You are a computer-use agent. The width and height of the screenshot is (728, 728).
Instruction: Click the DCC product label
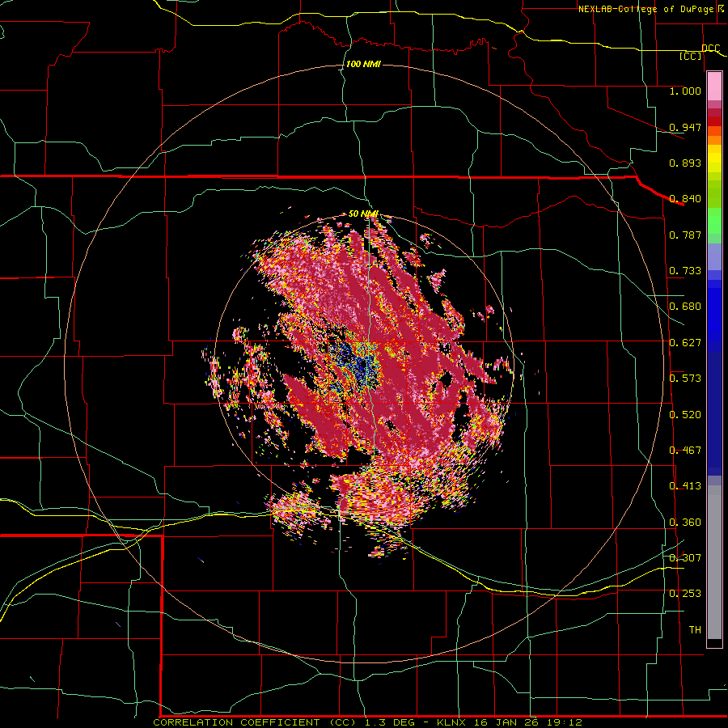pos(710,49)
